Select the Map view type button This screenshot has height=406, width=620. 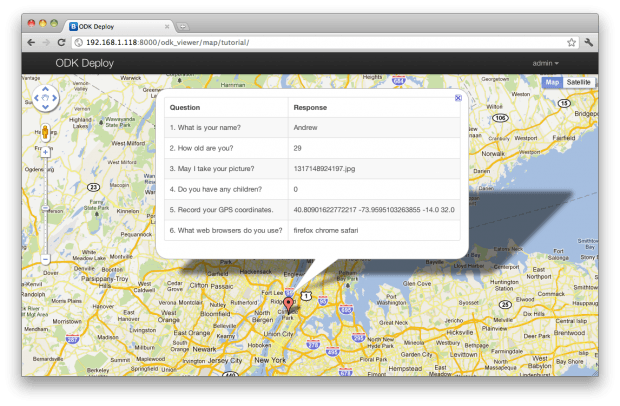pos(552,82)
